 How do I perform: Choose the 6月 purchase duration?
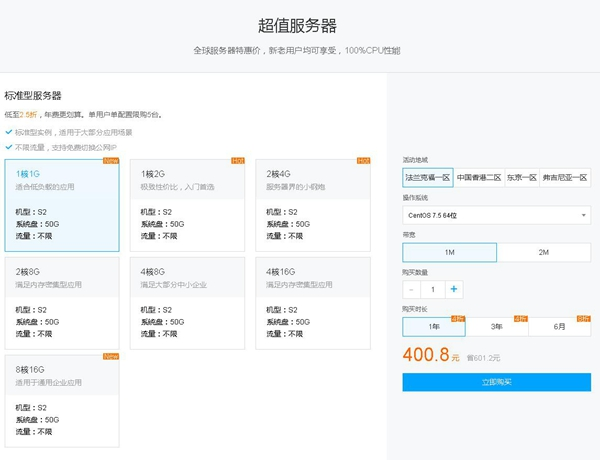(559, 326)
